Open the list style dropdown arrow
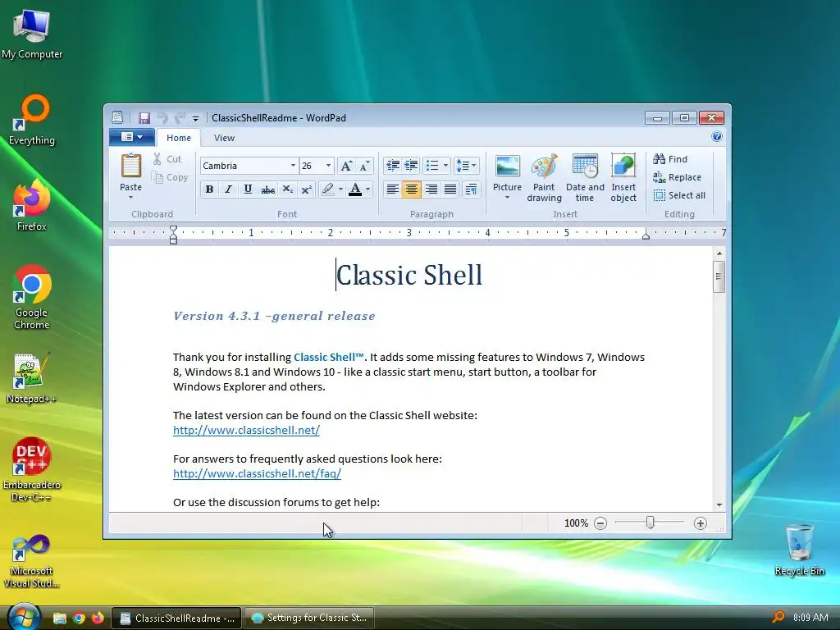840x630 pixels. pos(445,166)
